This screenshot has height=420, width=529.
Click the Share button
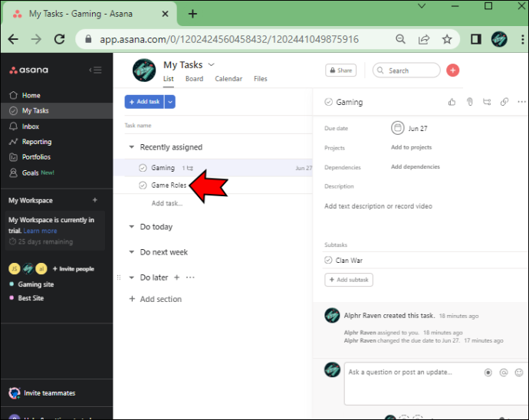click(340, 71)
